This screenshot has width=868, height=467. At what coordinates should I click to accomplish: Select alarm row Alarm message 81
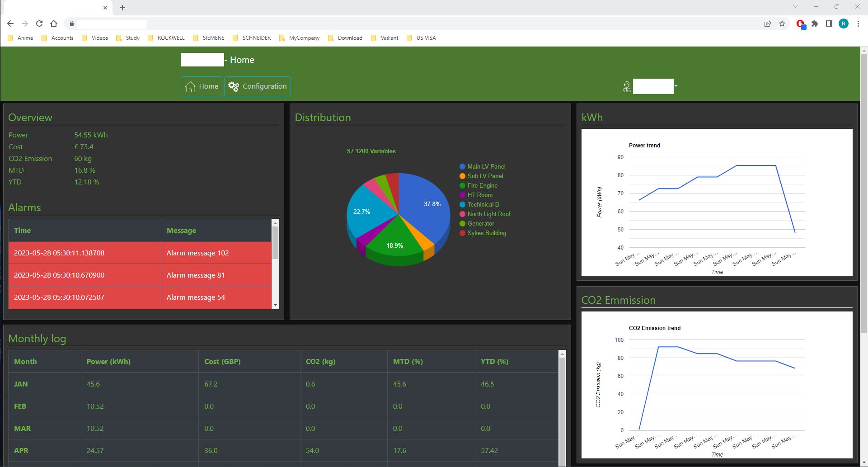(x=140, y=275)
